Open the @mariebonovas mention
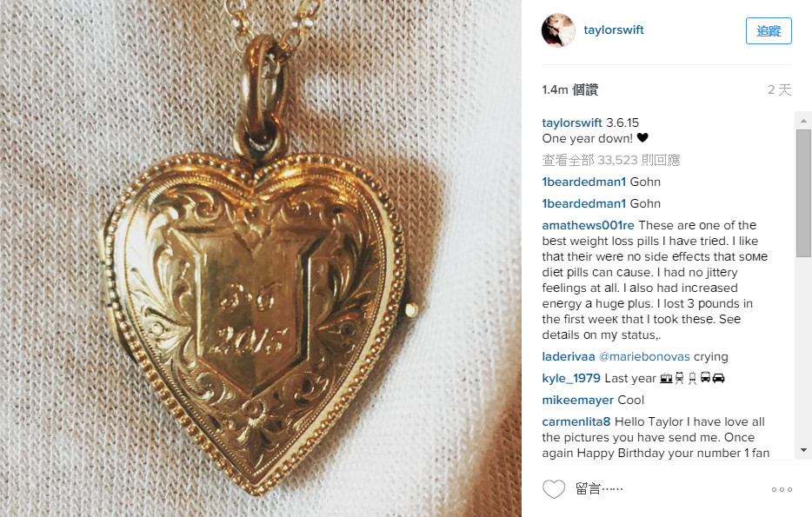Image resolution: width=812 pixels, height=517 pixels. pyautogui.click(x=644, y=356)
